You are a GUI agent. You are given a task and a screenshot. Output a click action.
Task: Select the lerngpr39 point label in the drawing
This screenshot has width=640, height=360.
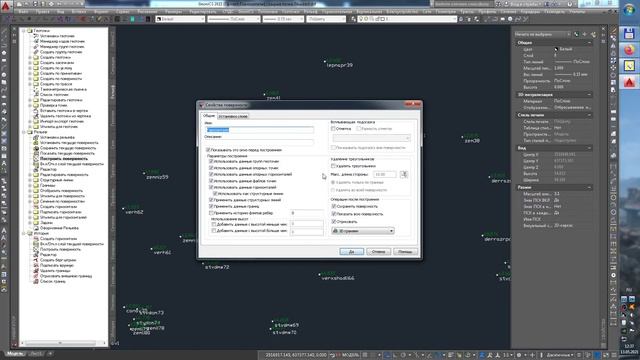(x=340, y=65)
